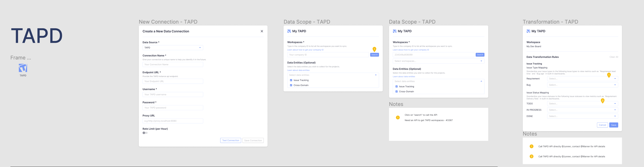Click TAPD icon in first Data Scope panel
Screen dimensions: 644x167
[289, 31]
